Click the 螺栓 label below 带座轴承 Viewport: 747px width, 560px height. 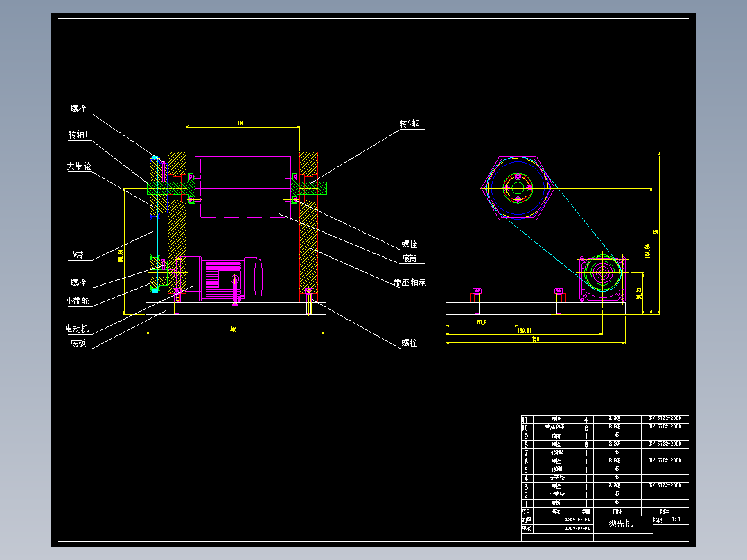coord(410,343)
